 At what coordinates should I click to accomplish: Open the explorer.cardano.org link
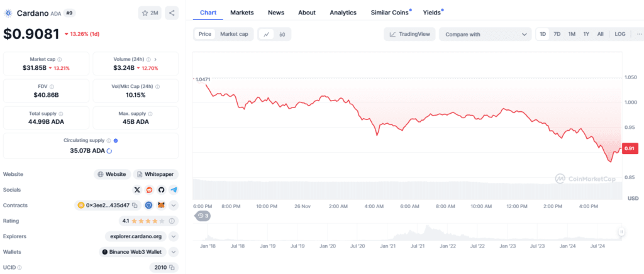coord(136,236)
